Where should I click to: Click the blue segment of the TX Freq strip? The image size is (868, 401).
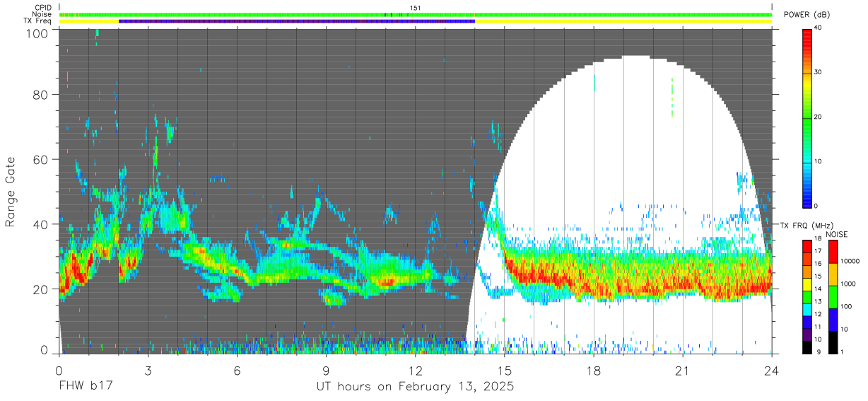pos(297,21)
